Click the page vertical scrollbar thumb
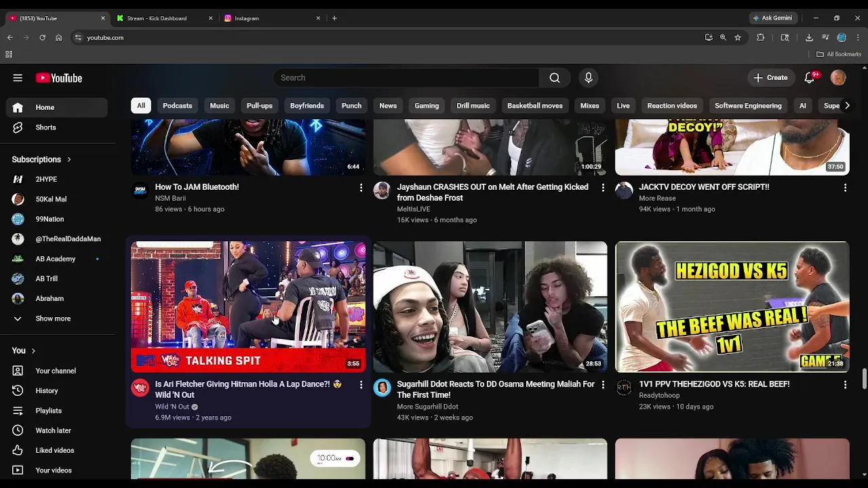The image size is (868, 488). (864, 380)
